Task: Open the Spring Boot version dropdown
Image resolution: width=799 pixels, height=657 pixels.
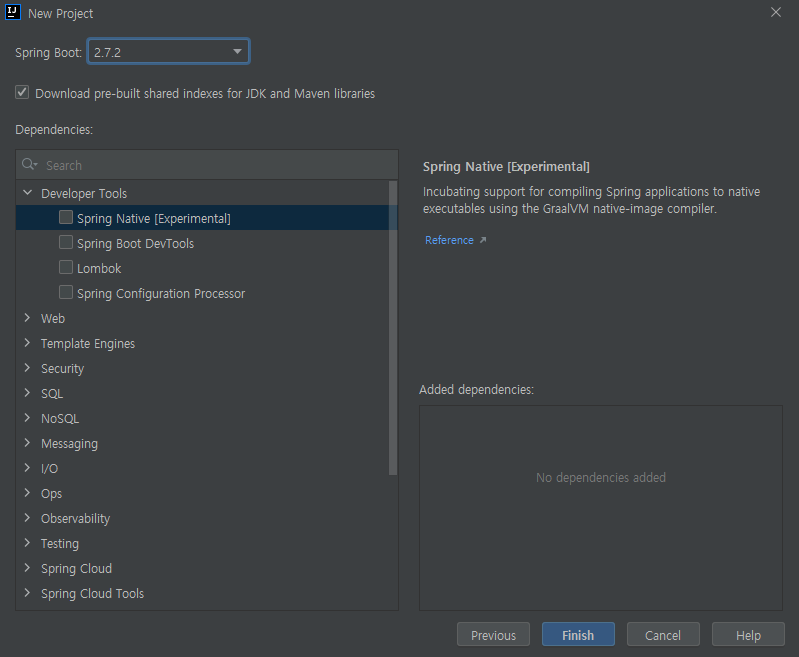Action: (168, 51)
